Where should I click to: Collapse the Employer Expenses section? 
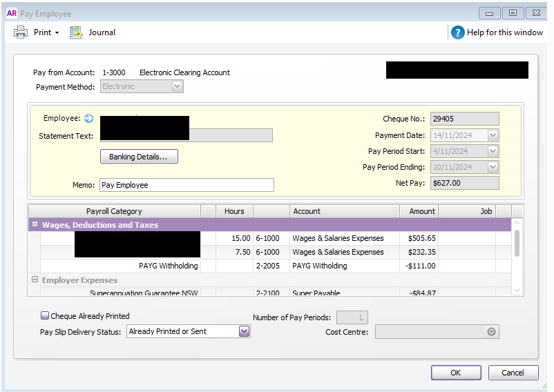pos(35,280)
